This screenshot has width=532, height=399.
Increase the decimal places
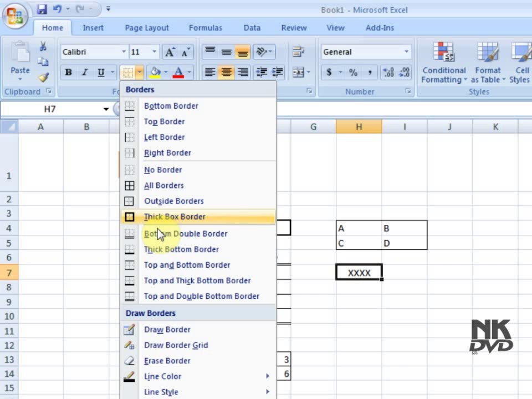(x=388, y=72)
